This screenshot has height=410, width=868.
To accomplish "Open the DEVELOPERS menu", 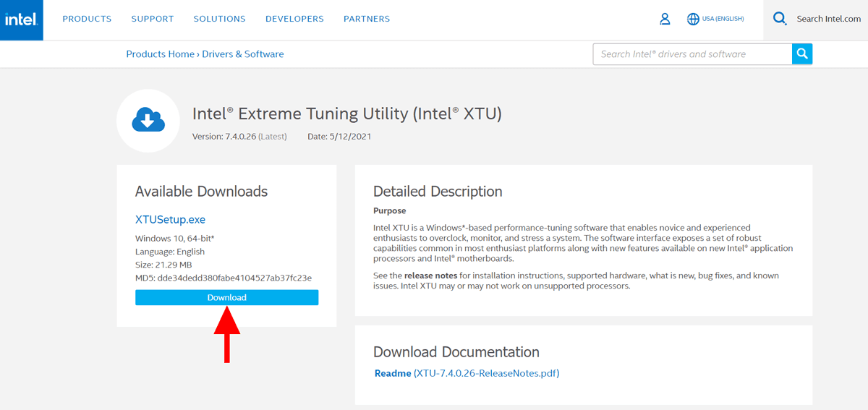I will (294, 19).
